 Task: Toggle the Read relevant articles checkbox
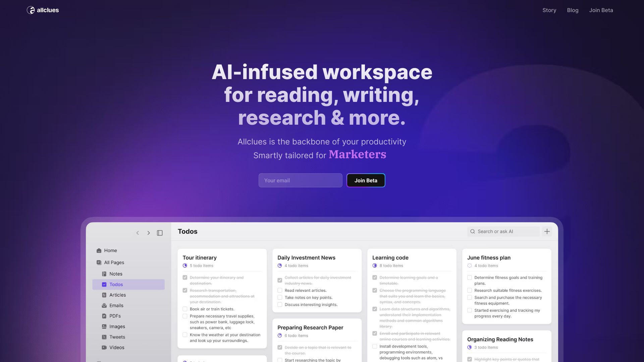[x=279, y=290]
